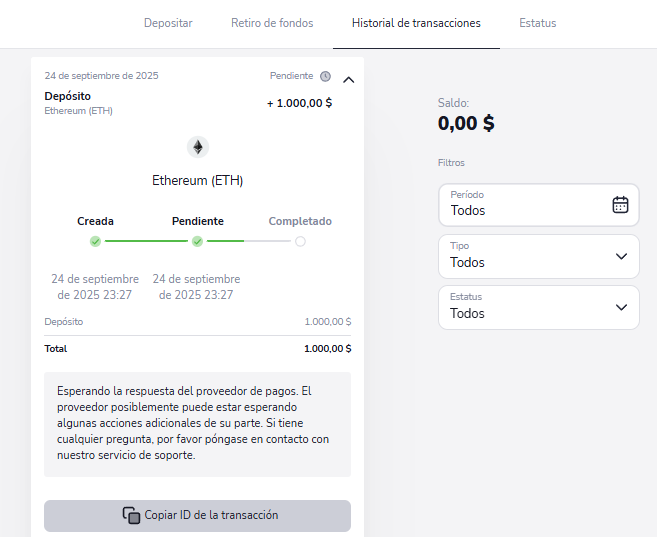Click the Saldo balance 0,00 $
This screenshot has width=657, height=537.
(466, 124)
